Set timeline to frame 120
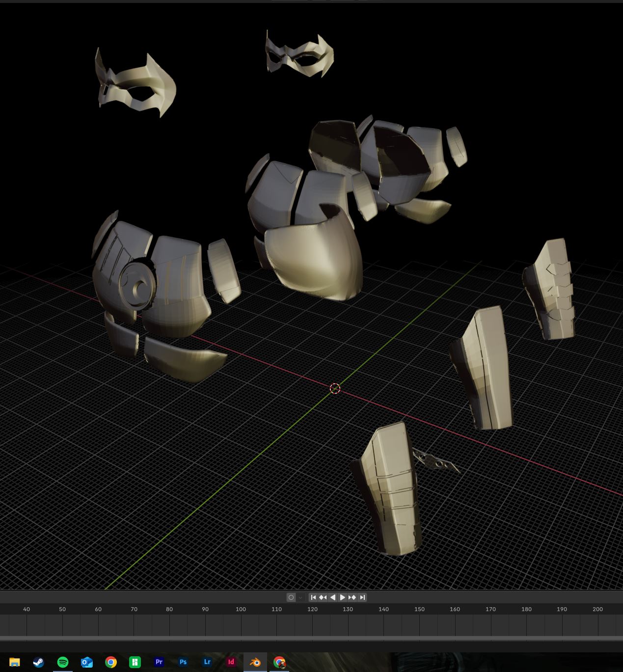623x672 pixels. [312, 609]
